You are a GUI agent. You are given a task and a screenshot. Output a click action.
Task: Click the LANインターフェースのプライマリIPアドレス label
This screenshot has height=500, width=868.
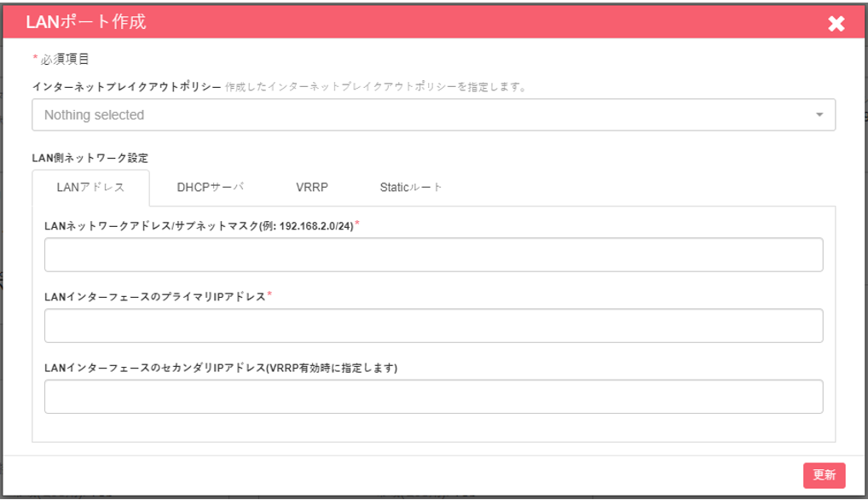155,297
